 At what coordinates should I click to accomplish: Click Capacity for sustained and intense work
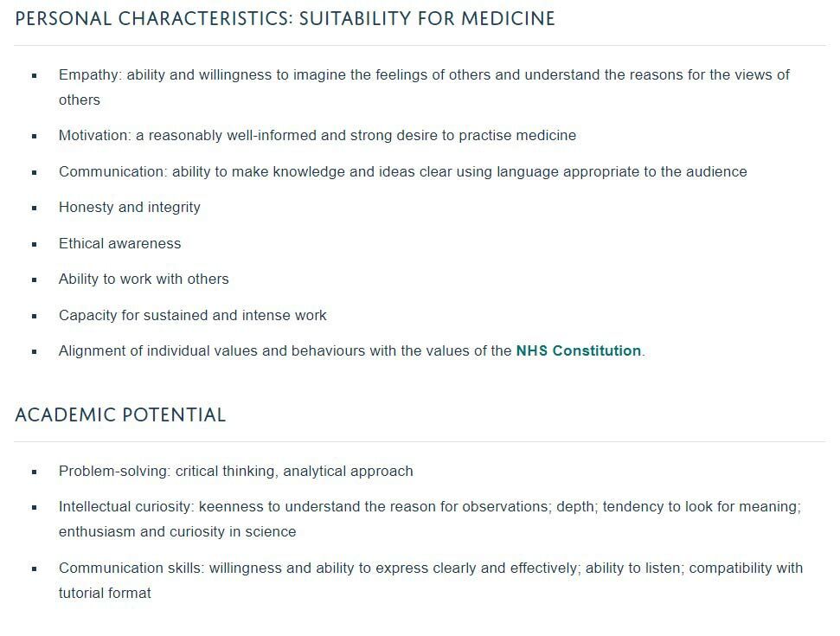[192, 316]
